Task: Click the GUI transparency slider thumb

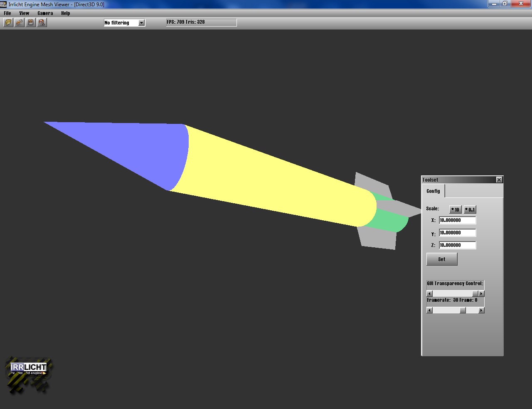Action: click(475, 293)
